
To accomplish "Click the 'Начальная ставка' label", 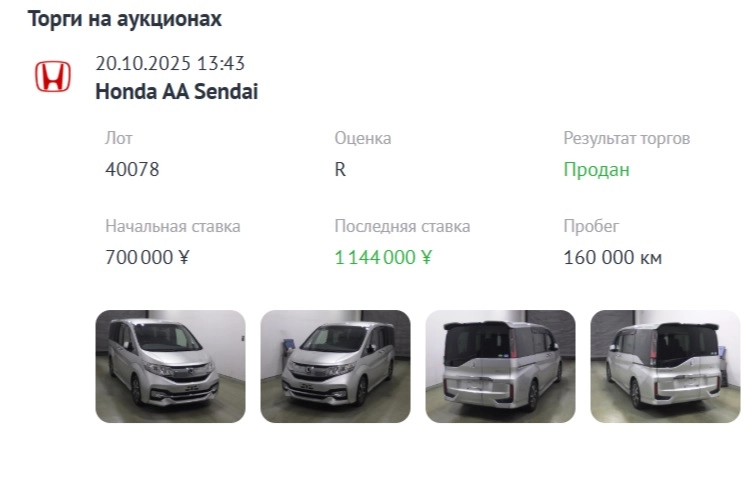I will tap(173, 226).
